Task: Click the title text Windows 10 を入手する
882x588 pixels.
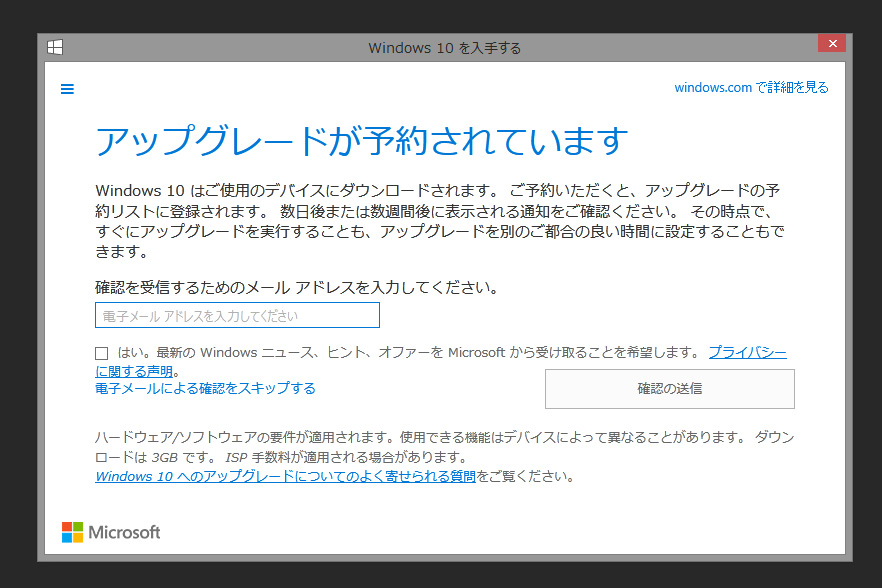Action: click(x=444, y=48)
